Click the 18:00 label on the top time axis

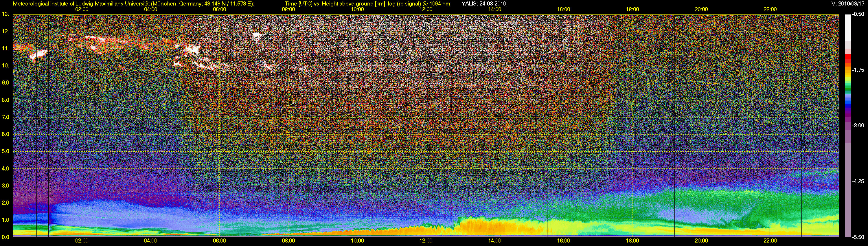tap(632, 10)
